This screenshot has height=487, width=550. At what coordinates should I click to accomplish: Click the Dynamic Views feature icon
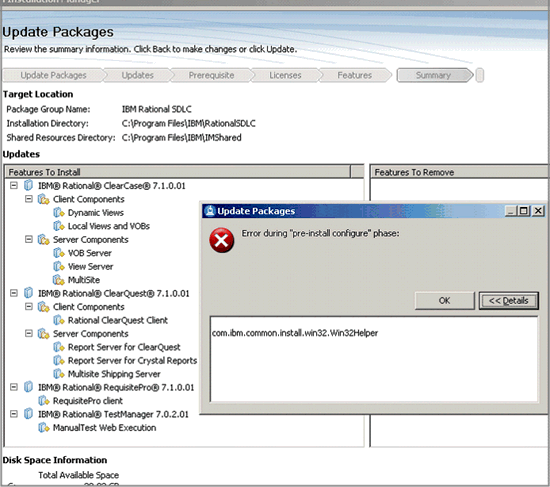[x=59, y=213]
